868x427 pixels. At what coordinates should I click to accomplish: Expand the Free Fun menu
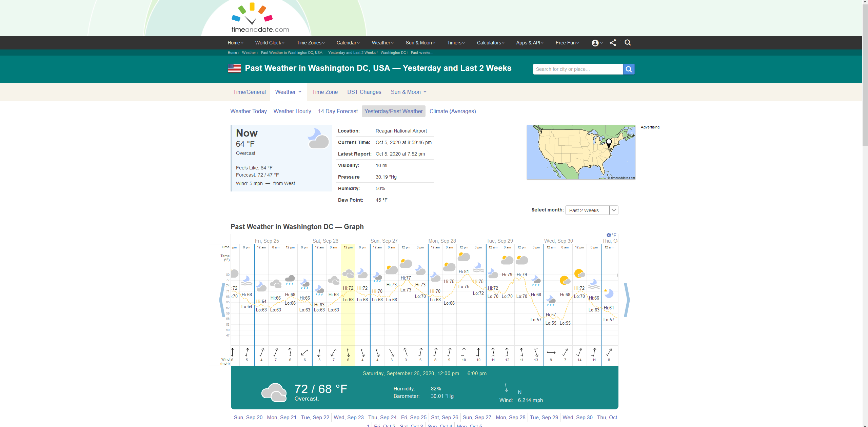pyautogui.click(x=567, y=43)
